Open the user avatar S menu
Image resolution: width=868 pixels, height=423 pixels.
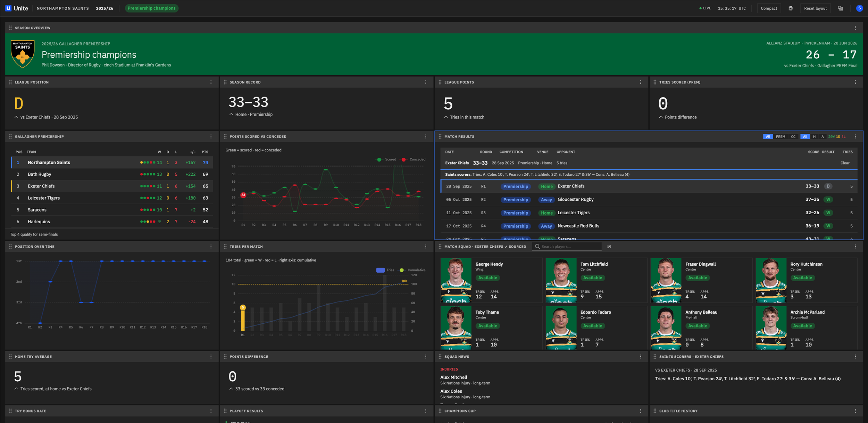coord(859,8)
